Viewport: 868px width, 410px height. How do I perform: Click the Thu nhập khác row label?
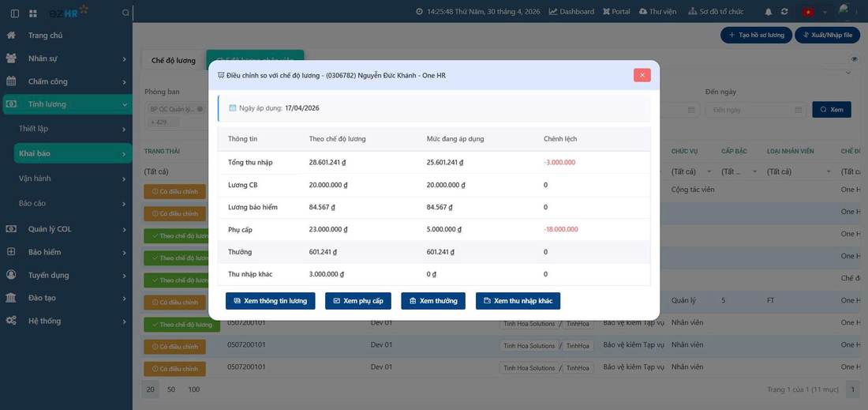(x=250, y=274)
